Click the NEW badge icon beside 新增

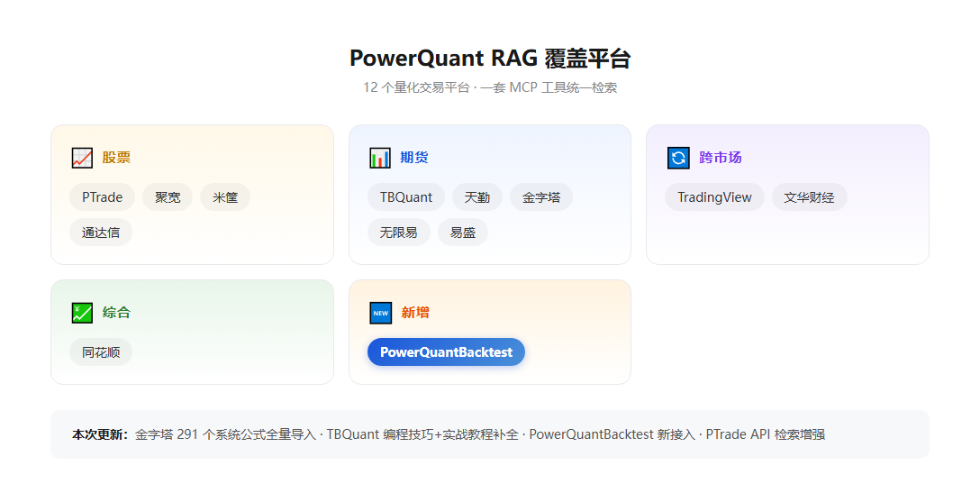coord(381,313)
